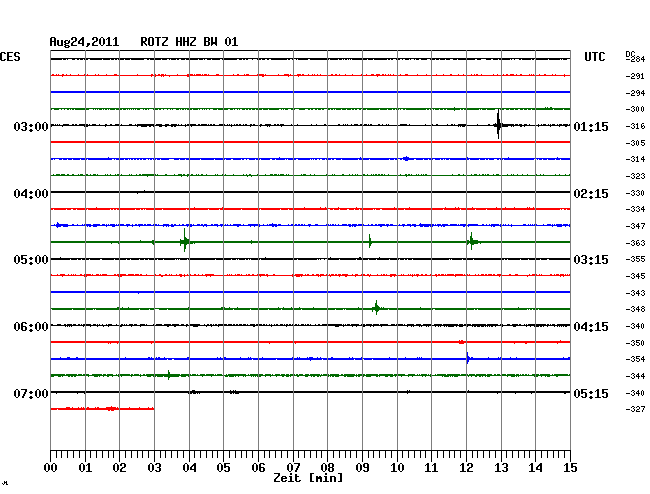This screenshot has width=650, height=494.
Task: Click the short red trace in the last row
Action: [x=102, y=409]
